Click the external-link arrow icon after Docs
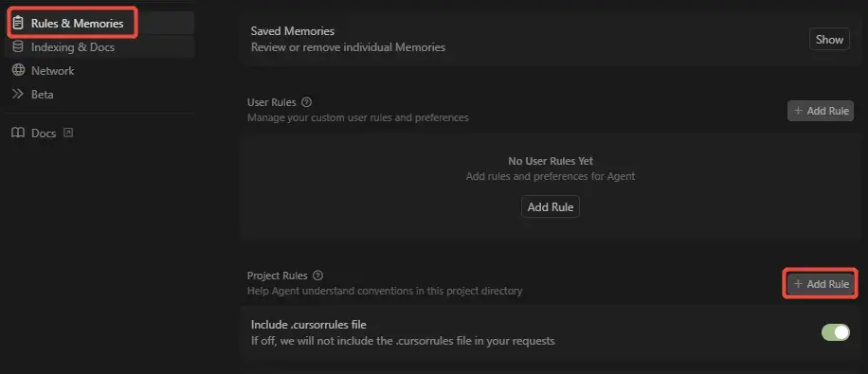The width and height of the screenshot is (868, 374). (68, 133)
